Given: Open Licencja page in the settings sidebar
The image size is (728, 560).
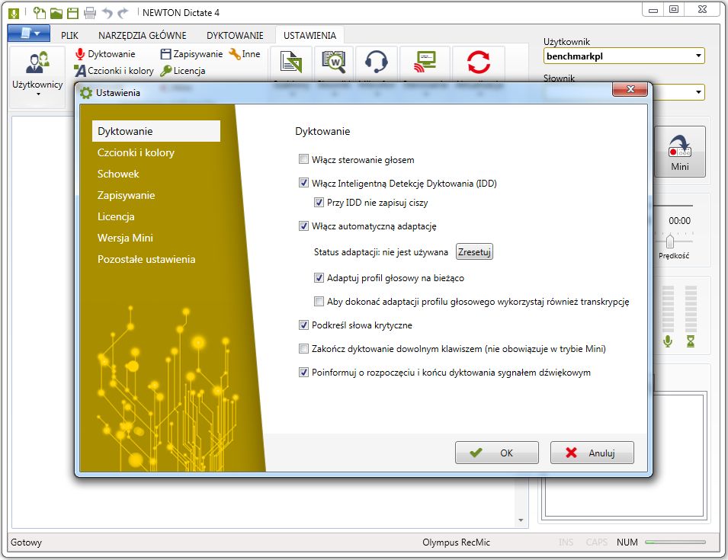Looking at the screenshot, I should point(116,216).
